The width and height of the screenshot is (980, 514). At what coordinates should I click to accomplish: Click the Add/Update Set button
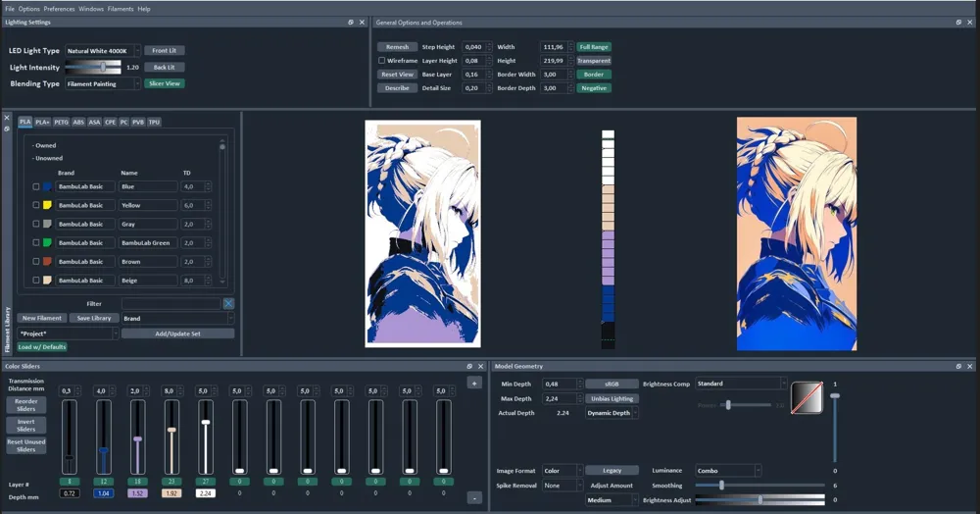(x=178, y=334)
